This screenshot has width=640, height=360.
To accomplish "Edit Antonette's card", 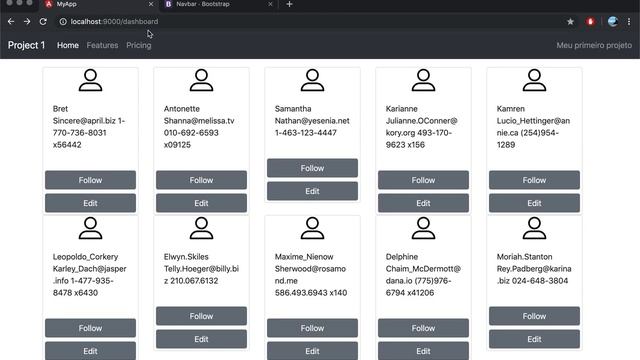I will click(201, 203).
